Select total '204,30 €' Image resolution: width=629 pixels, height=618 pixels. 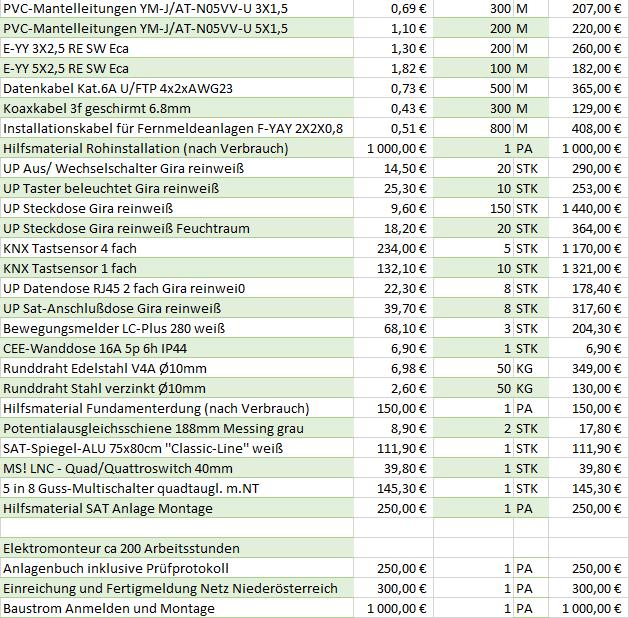tap(597, 328)
